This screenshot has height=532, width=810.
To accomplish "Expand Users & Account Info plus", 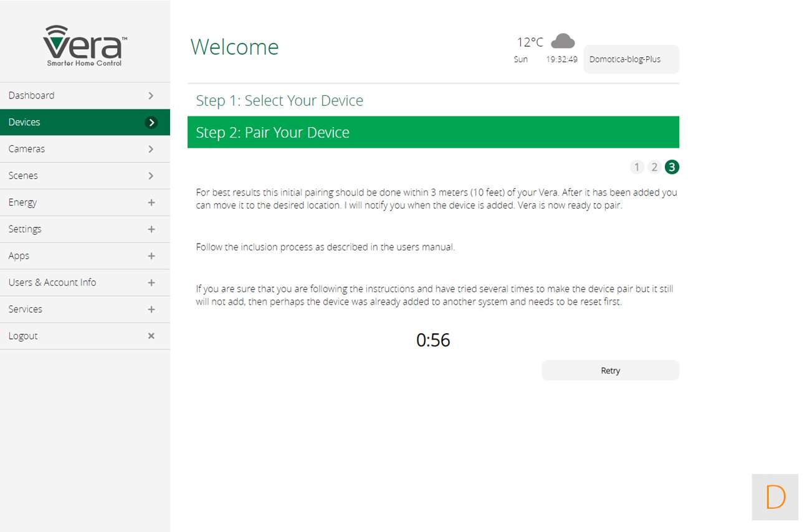I will tap(151, 283).
